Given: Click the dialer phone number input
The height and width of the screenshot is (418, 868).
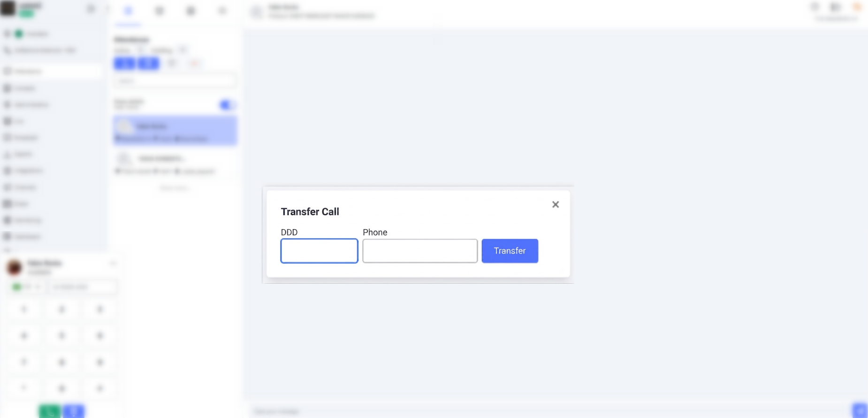Looking at the screenshot, I should (82, 286).
